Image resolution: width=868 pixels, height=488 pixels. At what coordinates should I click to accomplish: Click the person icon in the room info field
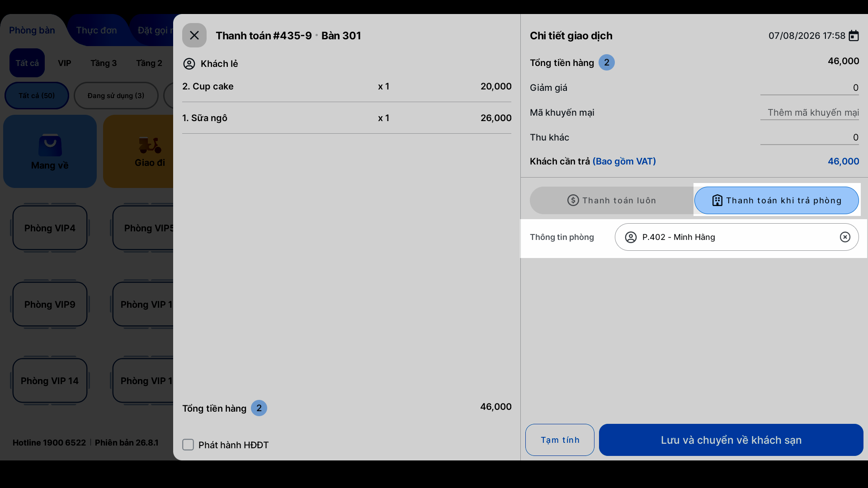pos(631,237)
